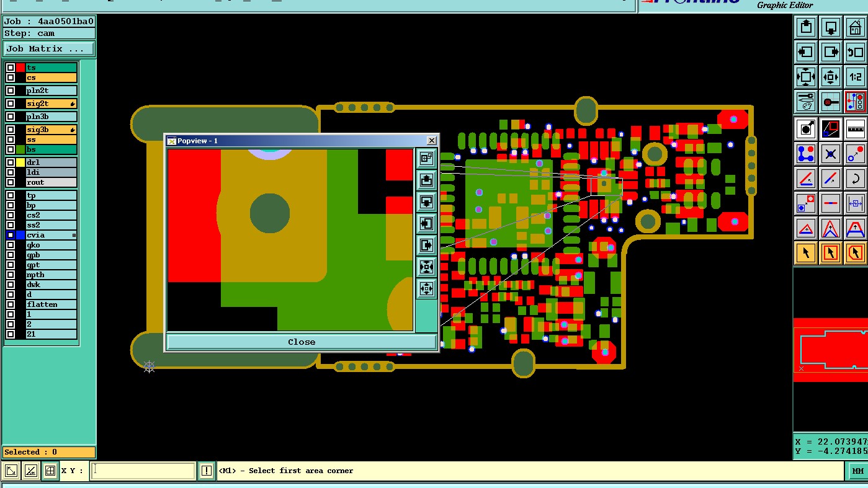The image size is (868, 488).
Task: Pan view up in main toolbar
Action: click(806, 27)
